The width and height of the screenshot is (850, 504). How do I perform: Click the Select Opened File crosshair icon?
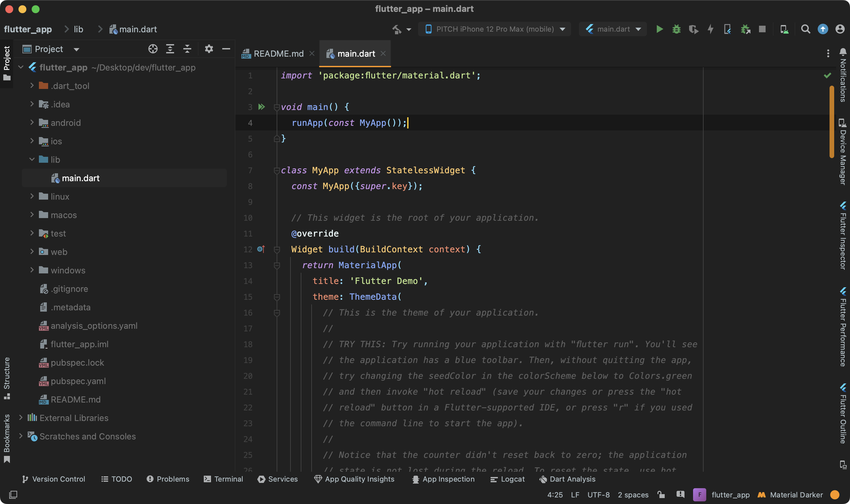pyautogui.click(x=153, y=49)
